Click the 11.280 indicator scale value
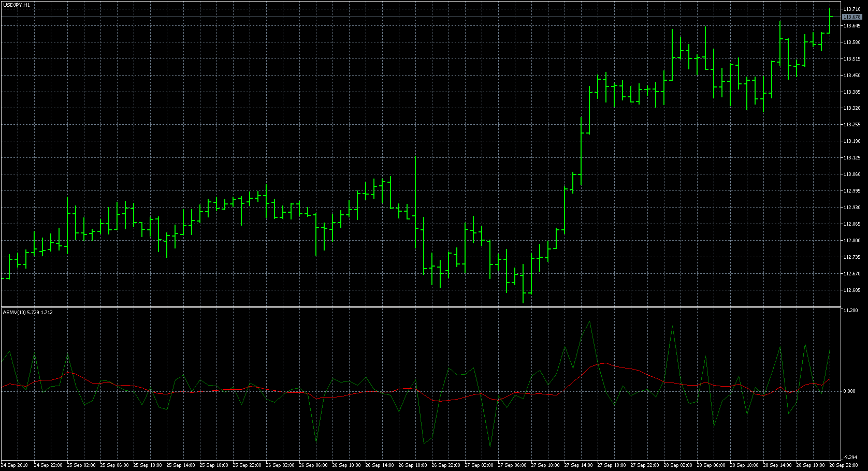868x471 pixels. click(x=850, y=310)
